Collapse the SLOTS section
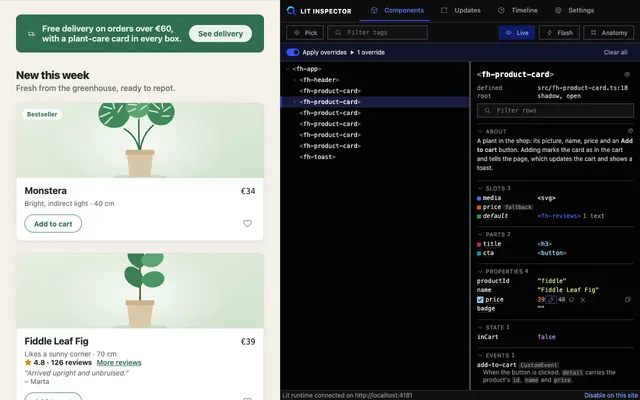This screenshot has width=640, height=400. tap(480, 188)
